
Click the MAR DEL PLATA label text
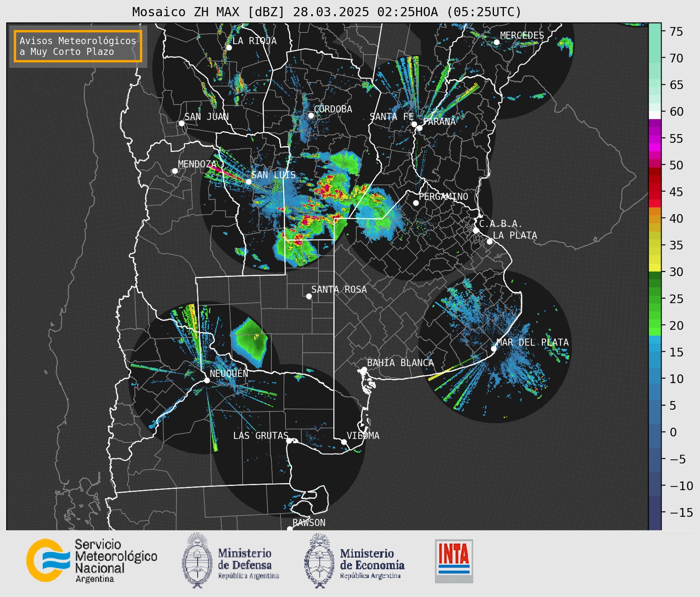coord(532,343)
